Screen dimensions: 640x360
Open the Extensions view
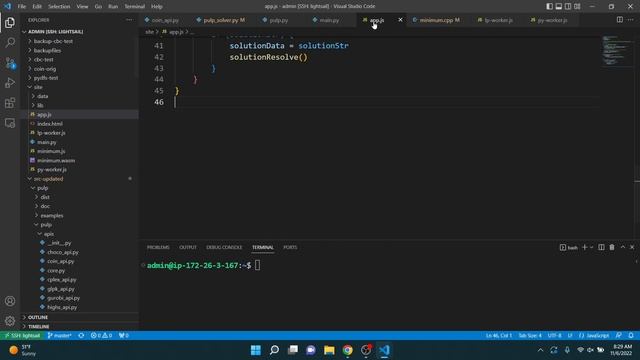[10, 103]
